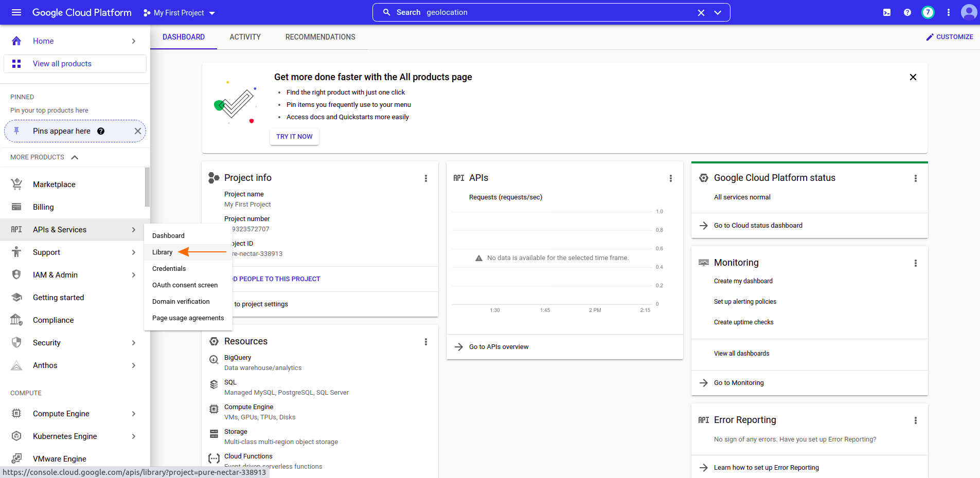Switch to the RECOMMENDATIONS tab
Viewport: 980px width, 478px height.
point(320,37)
